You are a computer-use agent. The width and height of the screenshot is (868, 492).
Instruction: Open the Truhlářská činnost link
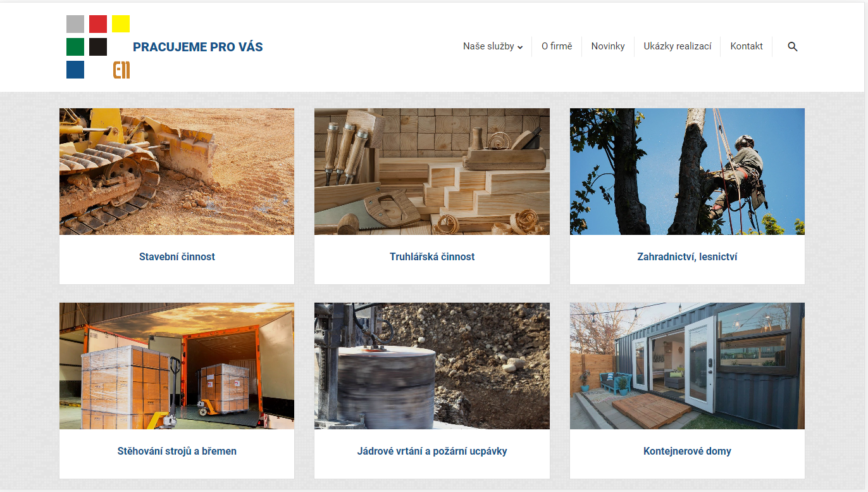[432, 257]
